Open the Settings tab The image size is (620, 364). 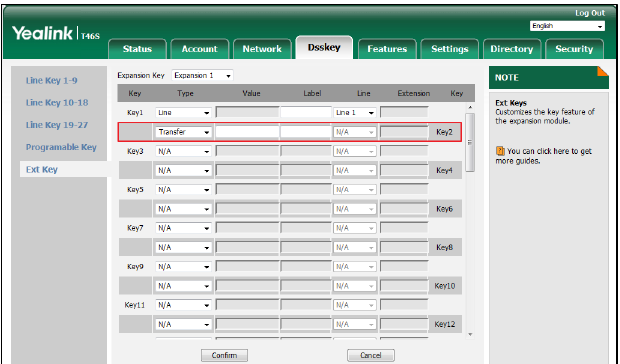[x=450, y=49]
